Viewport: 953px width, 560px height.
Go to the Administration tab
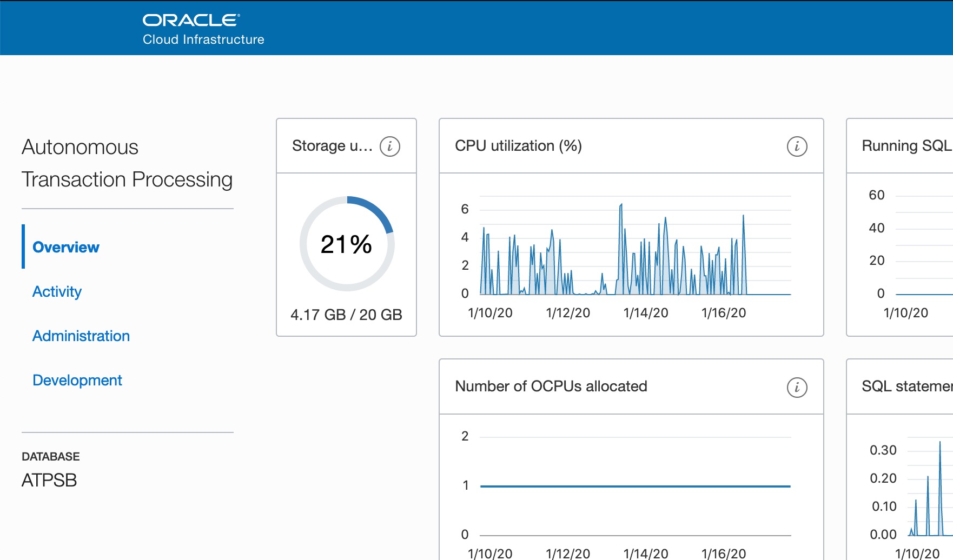click(81, 336)
